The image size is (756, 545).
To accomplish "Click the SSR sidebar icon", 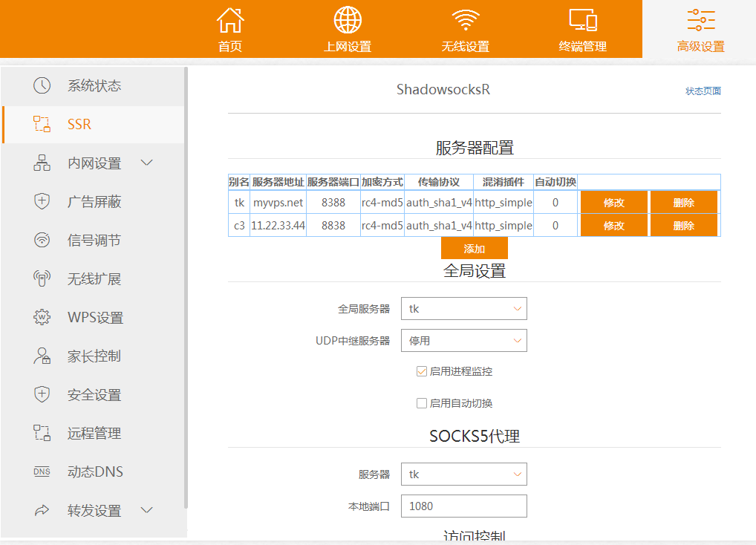I will (42, 124).
